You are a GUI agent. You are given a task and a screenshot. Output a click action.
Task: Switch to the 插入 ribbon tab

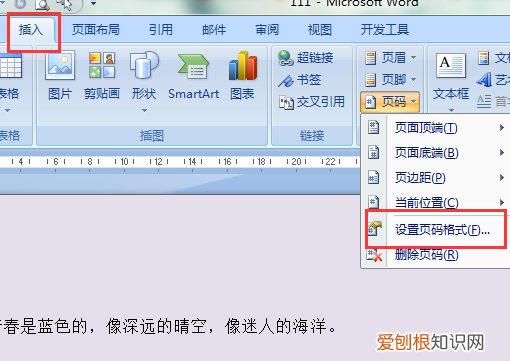point(31,30)
